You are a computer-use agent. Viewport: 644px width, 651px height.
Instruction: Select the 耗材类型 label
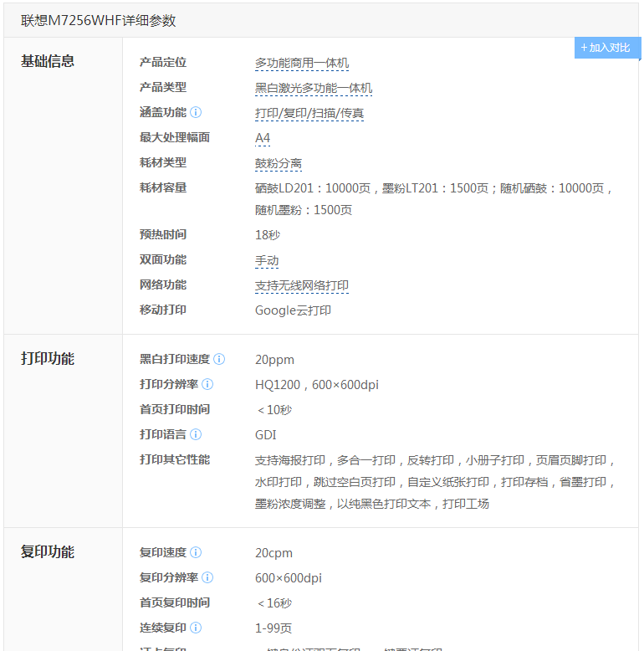(x=163, y=162)
